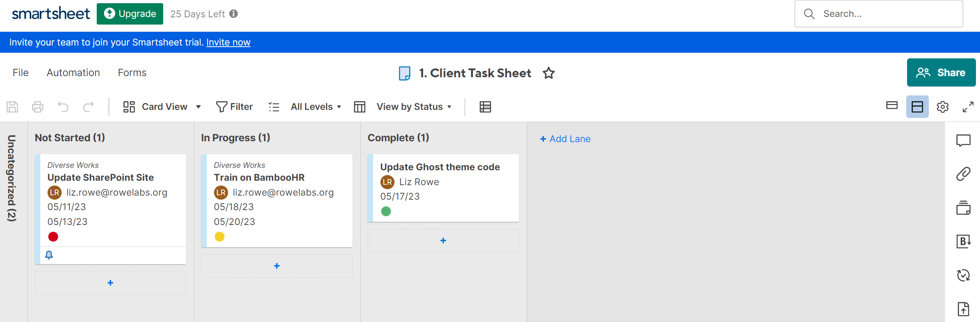Click the Upgrade button
The image size is (980, 322).
(130, 14)
